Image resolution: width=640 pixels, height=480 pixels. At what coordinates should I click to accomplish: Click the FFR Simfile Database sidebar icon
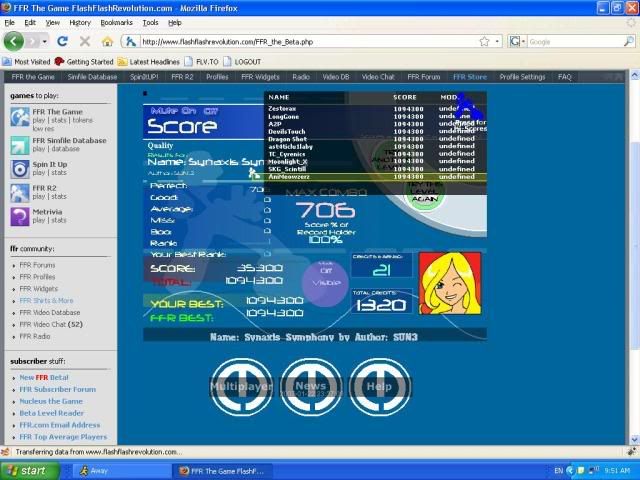(x=20, y=144)
